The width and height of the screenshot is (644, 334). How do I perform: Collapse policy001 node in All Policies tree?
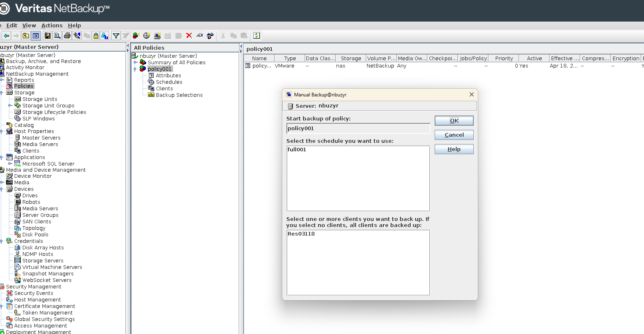pos(135,69)
